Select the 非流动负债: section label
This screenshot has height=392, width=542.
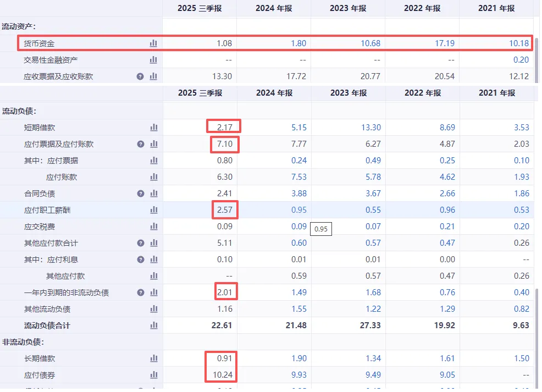23,342
